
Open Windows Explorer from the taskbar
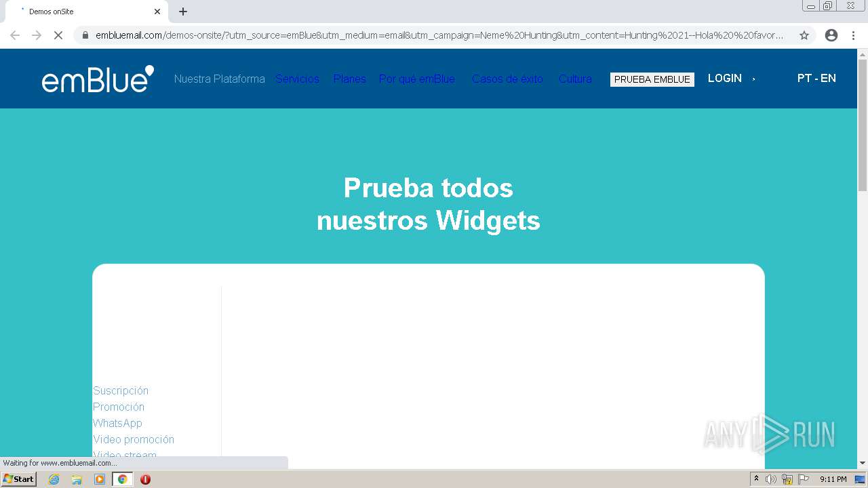[77, 479]
